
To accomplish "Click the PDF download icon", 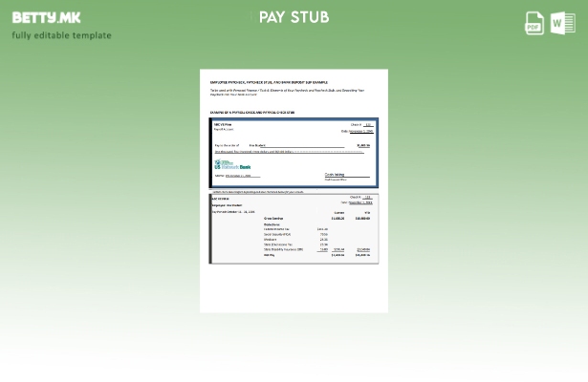I will [x=534, y=23].
